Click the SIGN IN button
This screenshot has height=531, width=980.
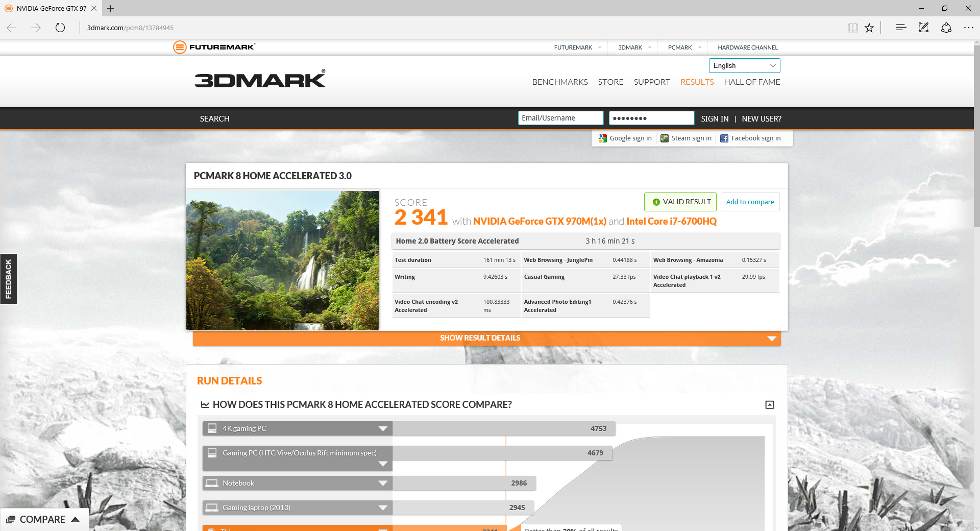[715, 119]
